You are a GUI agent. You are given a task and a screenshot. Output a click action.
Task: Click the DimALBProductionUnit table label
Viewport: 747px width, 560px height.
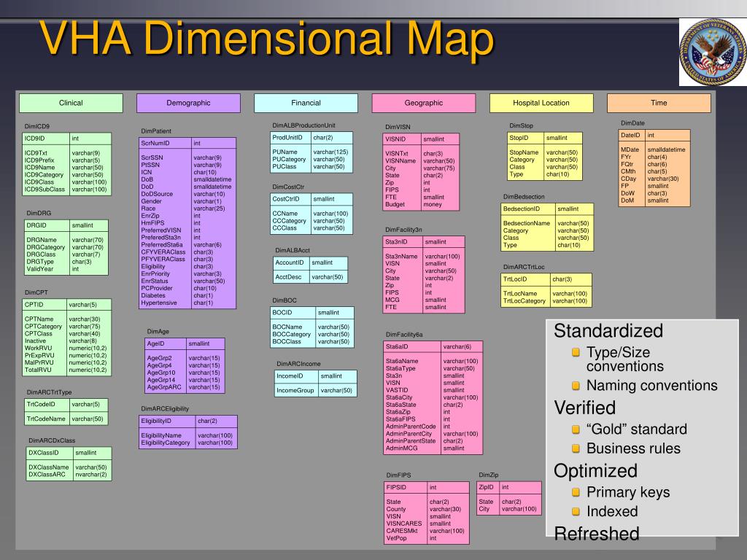(x=304, y=125)
